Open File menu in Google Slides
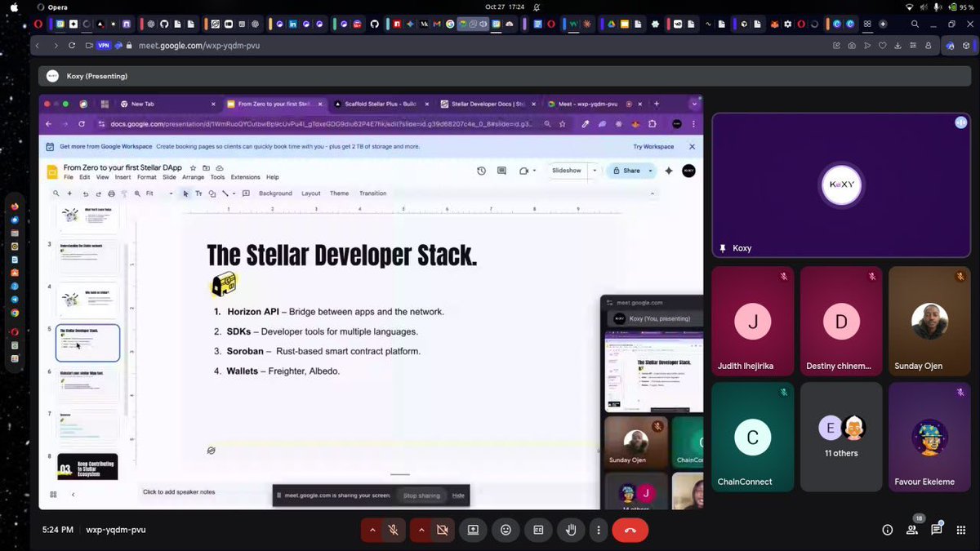 pyautogui.click(x=69, y=177)
